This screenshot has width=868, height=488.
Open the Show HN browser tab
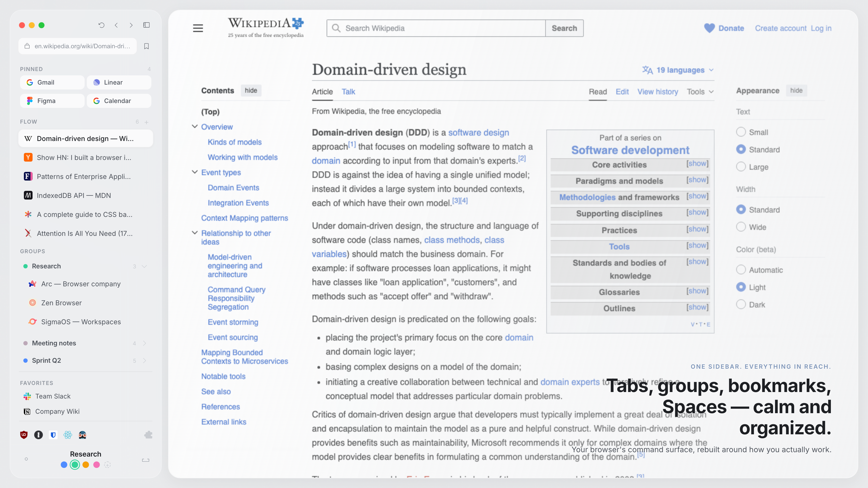point(86,157)
